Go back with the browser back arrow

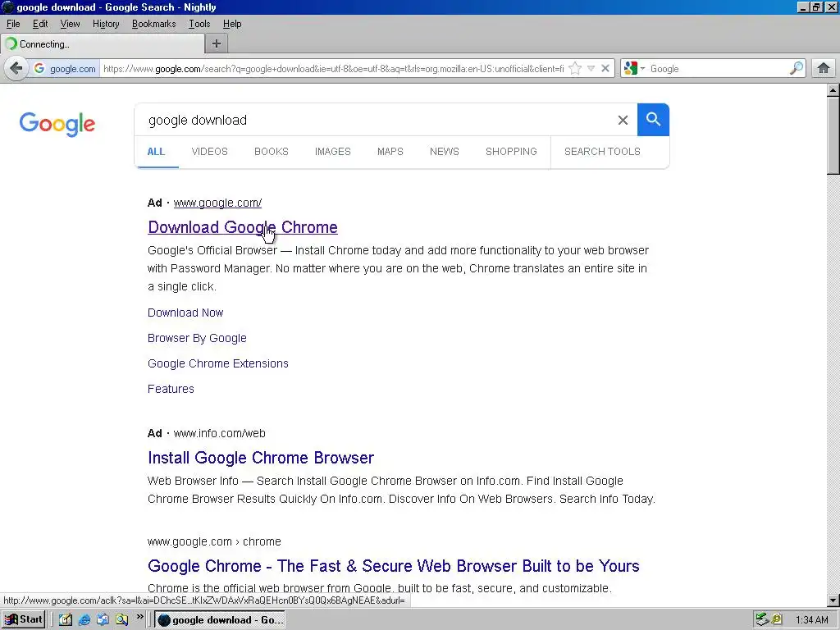16,69
